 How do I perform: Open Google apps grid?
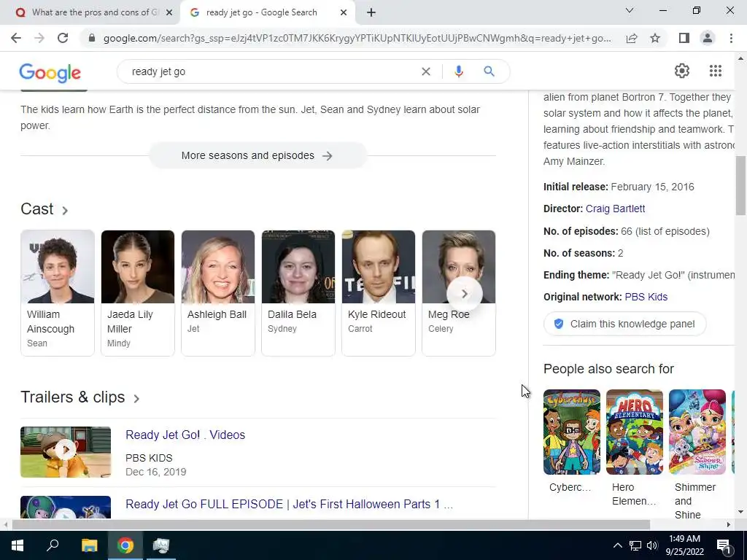tap(715, 71)
